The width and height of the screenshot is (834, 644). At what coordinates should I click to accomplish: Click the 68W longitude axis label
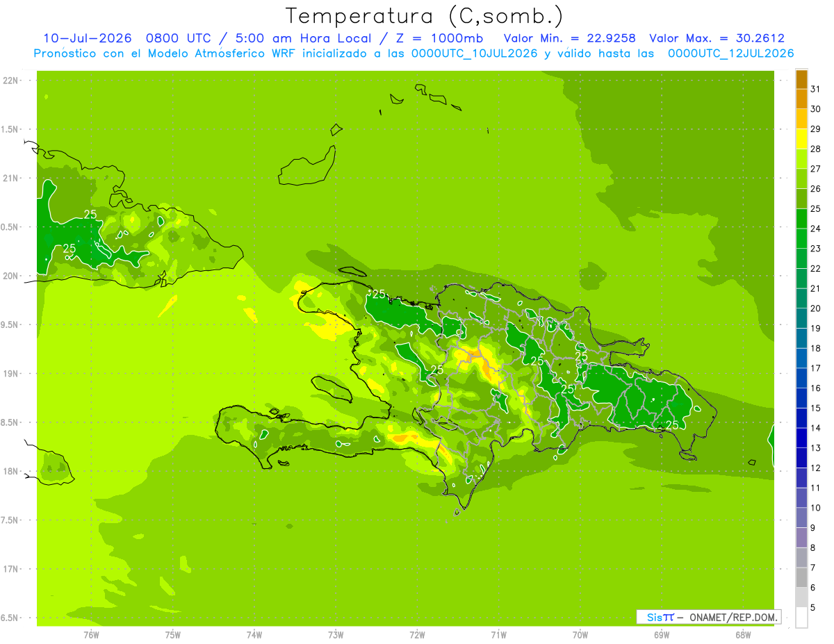click(743, 635)
